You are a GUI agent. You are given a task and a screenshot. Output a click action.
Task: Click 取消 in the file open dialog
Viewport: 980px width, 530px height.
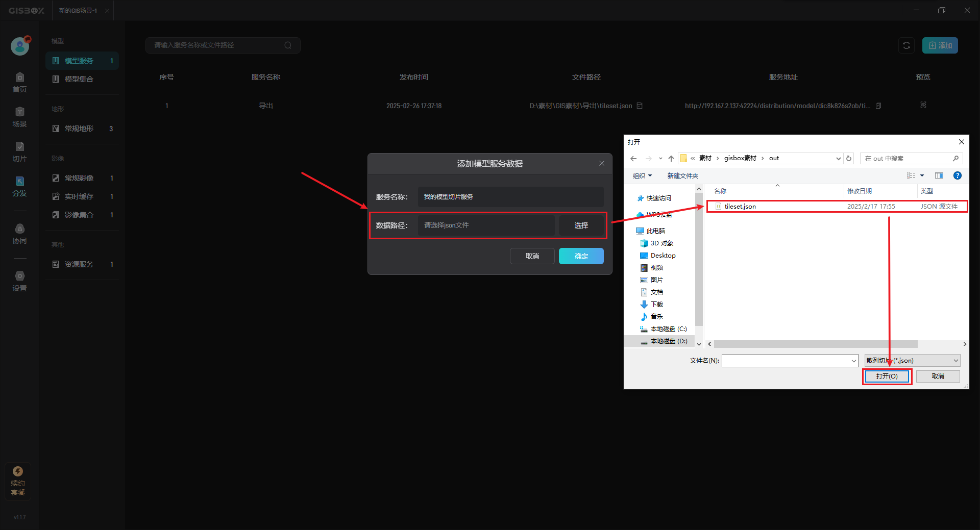[x=938, y=376]
